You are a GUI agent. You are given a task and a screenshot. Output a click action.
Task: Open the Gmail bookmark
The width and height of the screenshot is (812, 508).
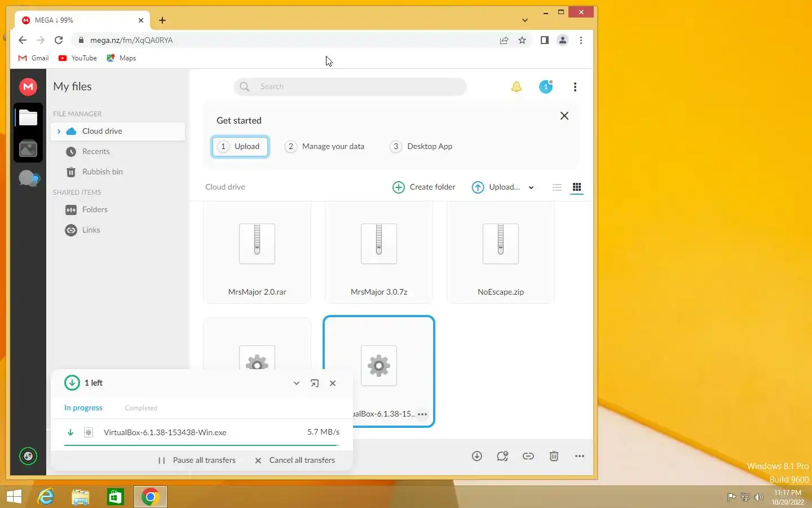click(x=34, y=58)
